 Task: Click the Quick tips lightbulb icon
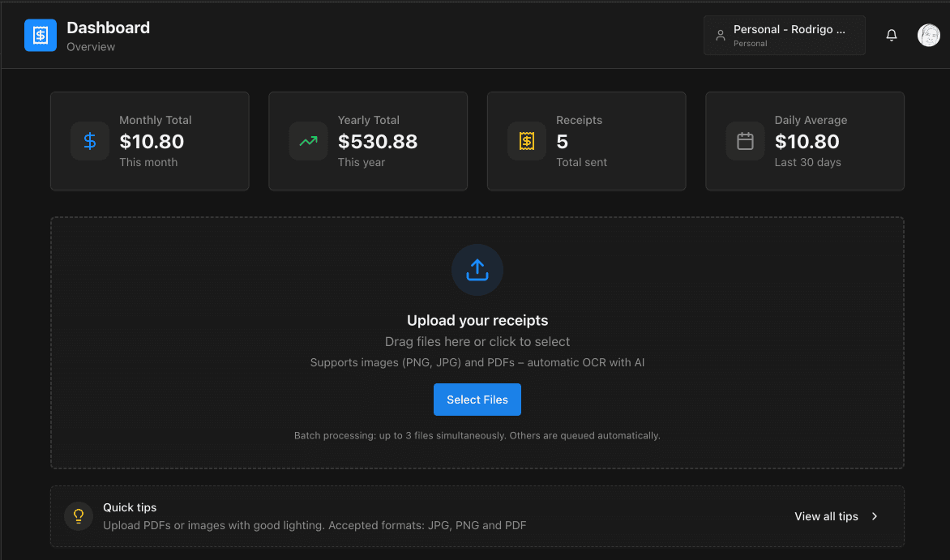click(x=78, y=515)
